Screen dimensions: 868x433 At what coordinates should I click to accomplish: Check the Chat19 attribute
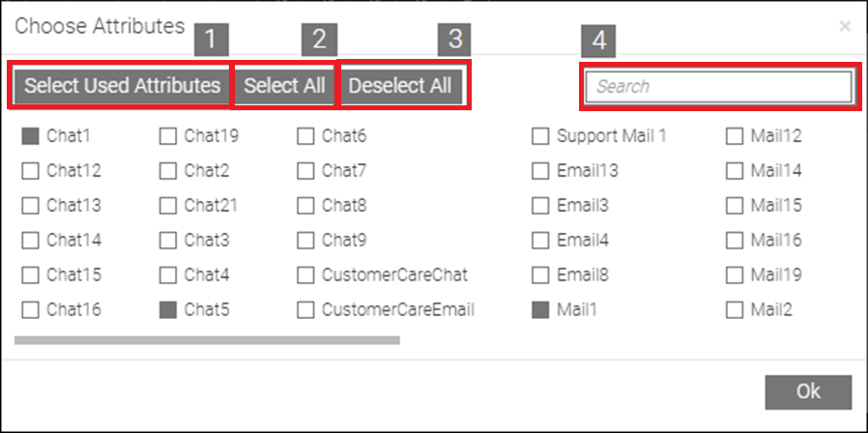[x=168, y=136]
